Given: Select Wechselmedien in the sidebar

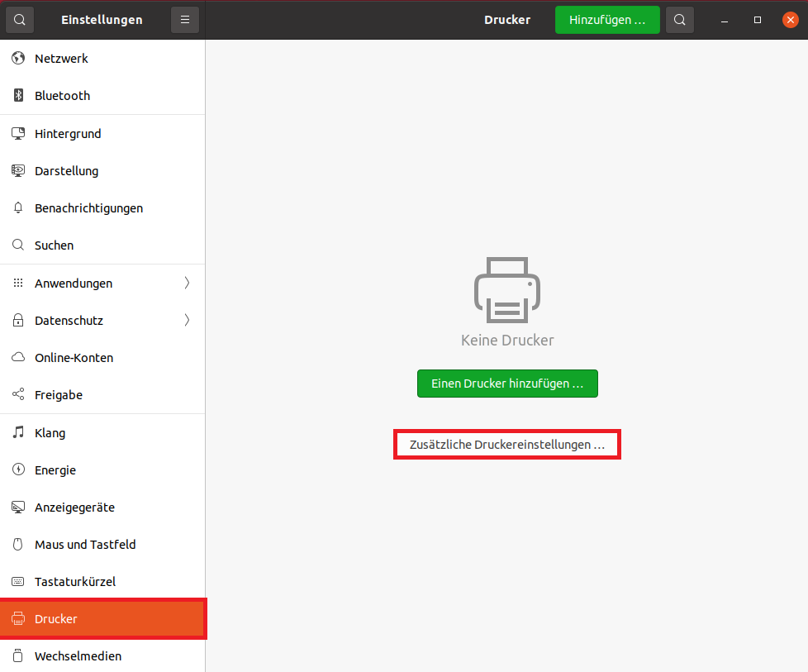Looking at the screenshot, I should pyautogui.click(x=78, y=656).
